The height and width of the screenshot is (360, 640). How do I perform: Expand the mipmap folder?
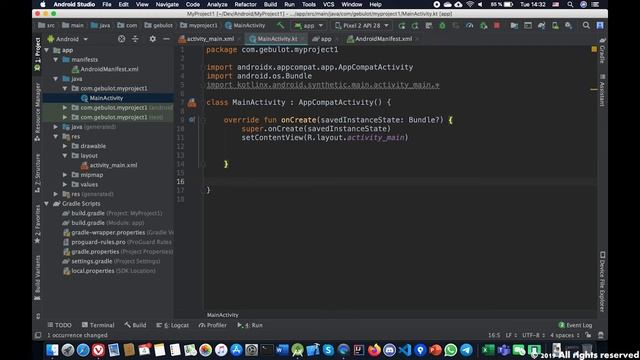coord(65,175)
